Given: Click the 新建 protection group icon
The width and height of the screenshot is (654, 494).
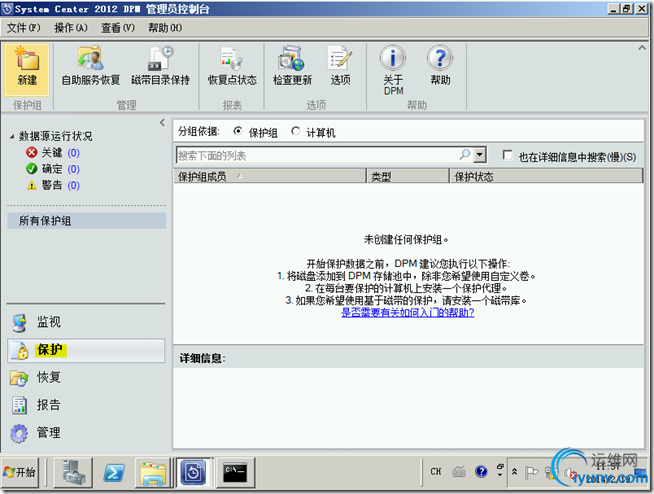Looking at the screenshot, I should click(x=27, y=69).
